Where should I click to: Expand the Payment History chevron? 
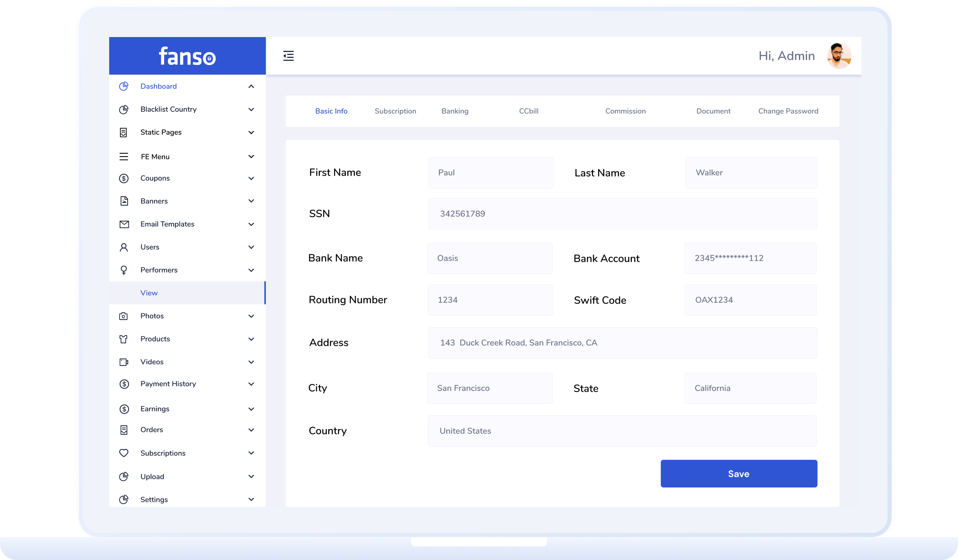pyautogui.click(x=251, y=384)
